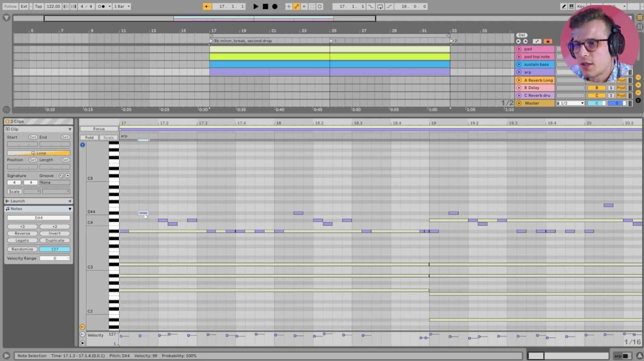This screenshot has height=361, width=644.
Task: Click the Invert notes button
Action: coord(55,233)
